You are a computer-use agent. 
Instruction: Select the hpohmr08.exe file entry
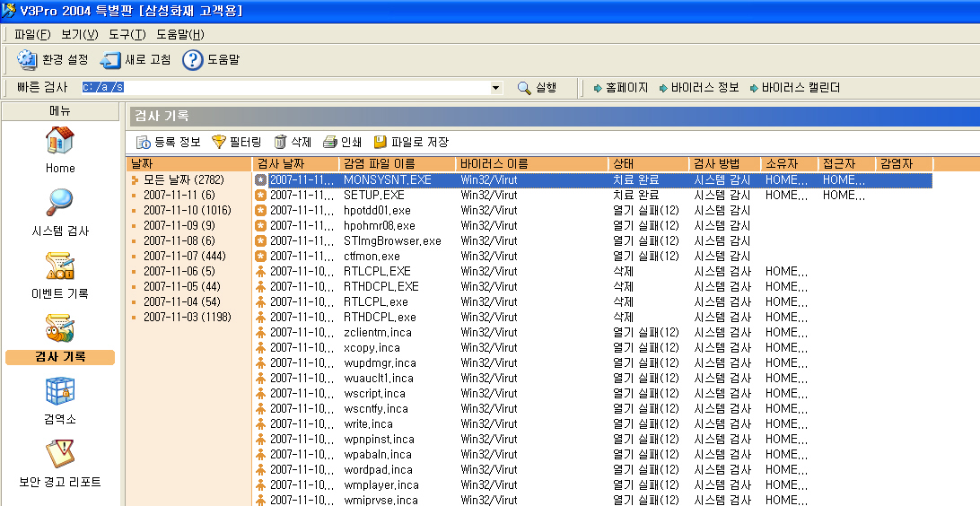click(380, 225)
